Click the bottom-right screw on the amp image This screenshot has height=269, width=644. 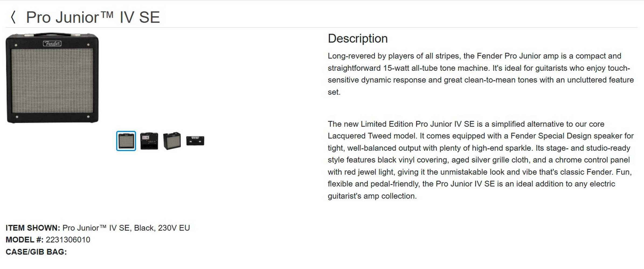tap(88, 117)
